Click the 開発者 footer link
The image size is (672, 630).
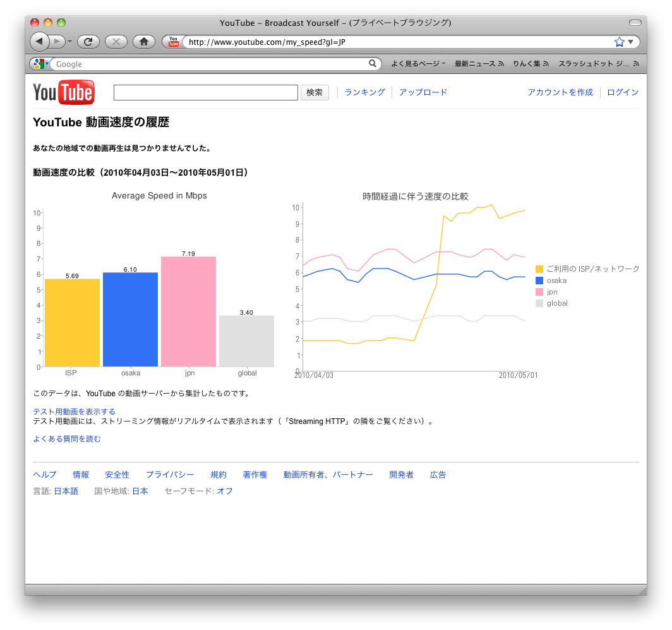[401, 475]
